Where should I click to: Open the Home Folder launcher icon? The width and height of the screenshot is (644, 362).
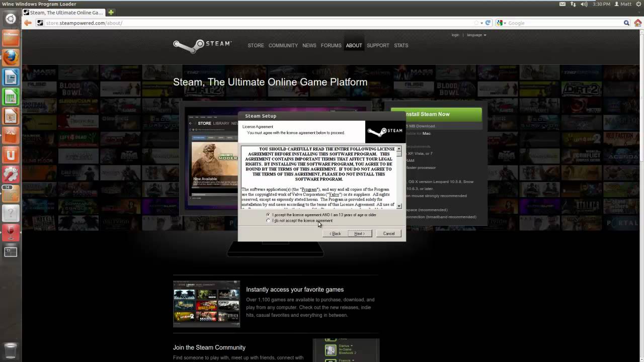pyautogui.click(x=11, y=38)
